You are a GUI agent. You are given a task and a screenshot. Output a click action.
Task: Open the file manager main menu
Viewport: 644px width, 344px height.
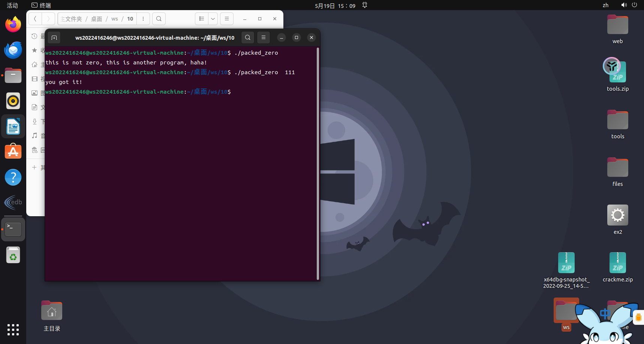[227, 19]
